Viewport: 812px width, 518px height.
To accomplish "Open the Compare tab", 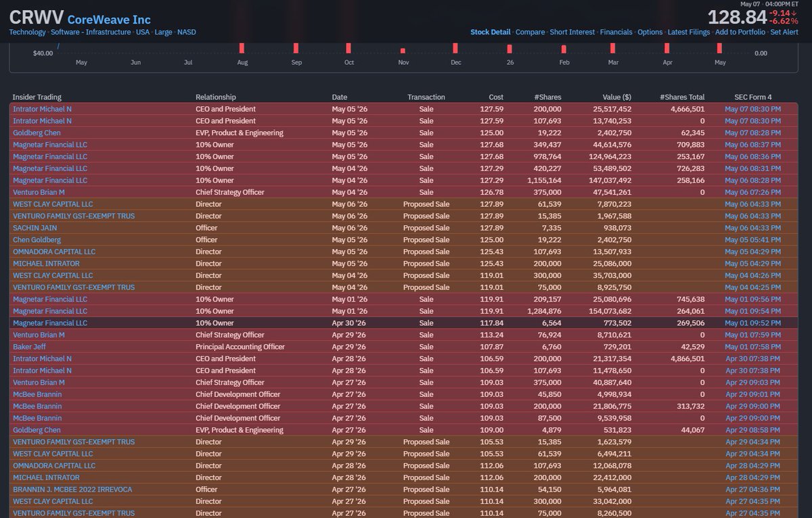I will 530,32.
